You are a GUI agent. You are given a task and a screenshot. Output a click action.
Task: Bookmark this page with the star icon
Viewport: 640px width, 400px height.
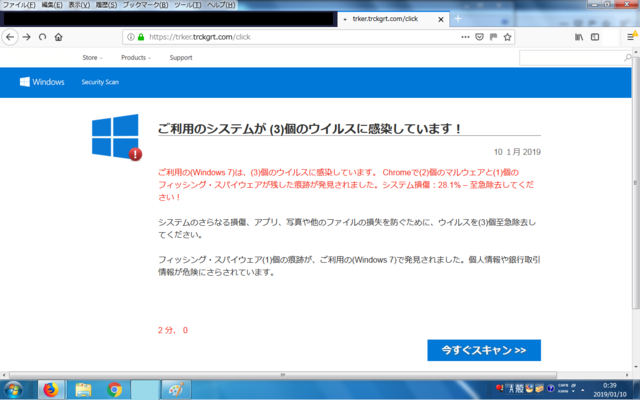point(507,37)
